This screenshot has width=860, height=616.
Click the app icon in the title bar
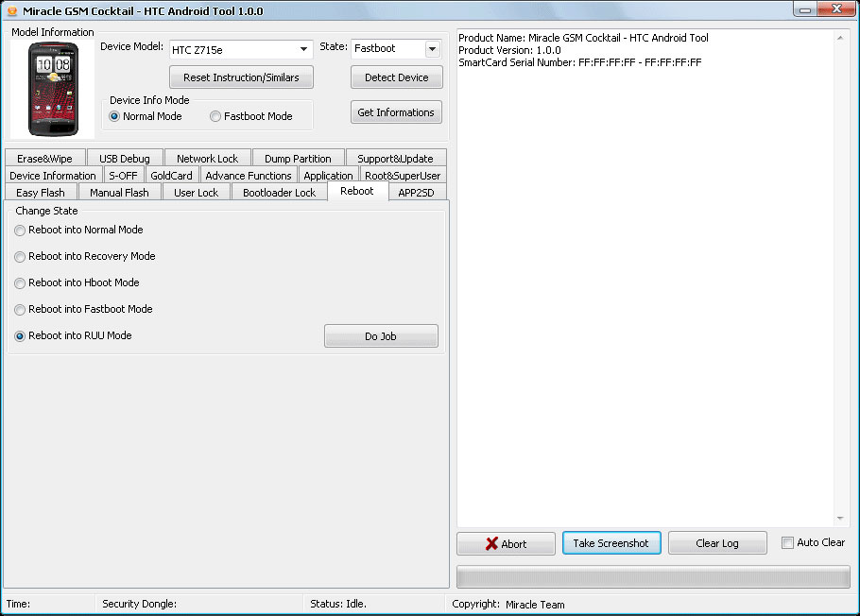12,11
